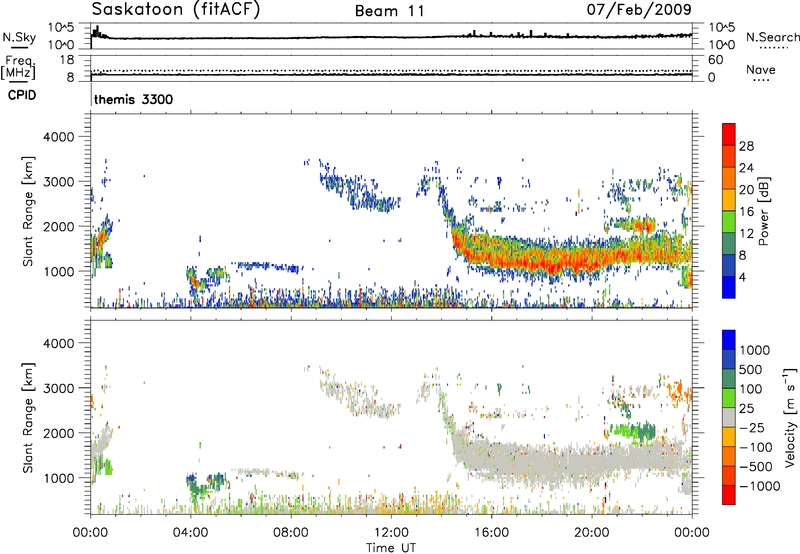
Task: Click the gray ±25 velocity color segment
Action: pyautogui.click(x=729, y=417)
